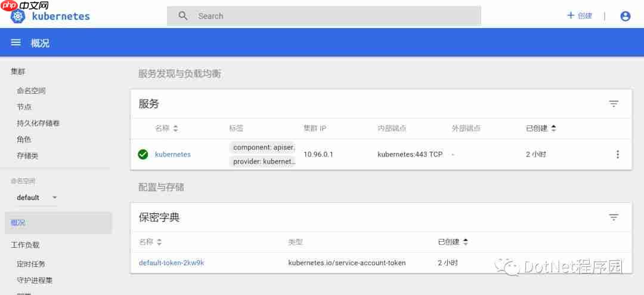Open the default-token-2kw9k secret link
Screen dimensions: 644x295
171,263
